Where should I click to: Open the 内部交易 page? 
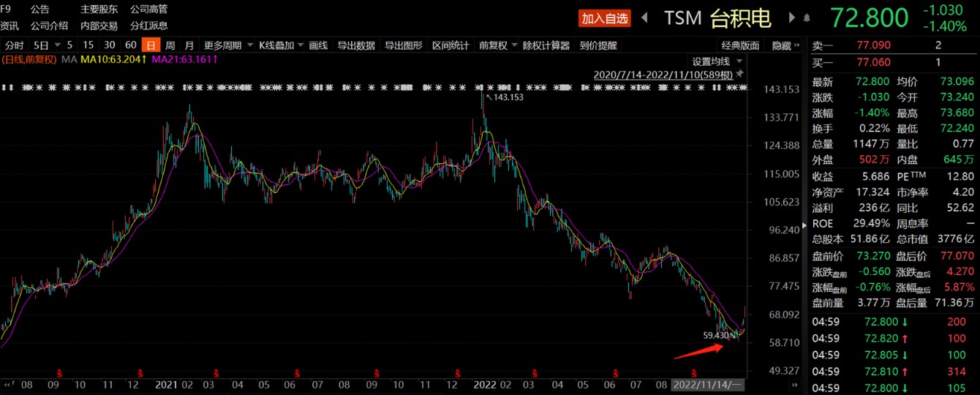click(x=99, y=26)
